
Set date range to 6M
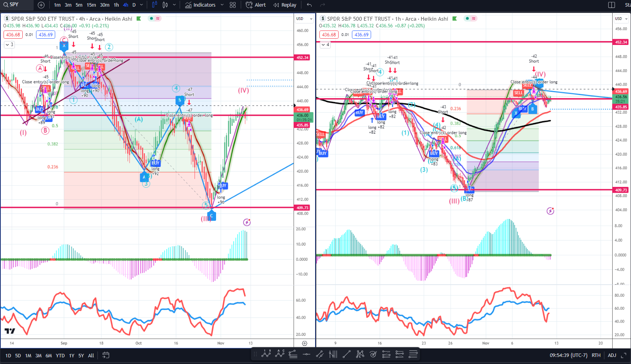(x=49, y=356)
